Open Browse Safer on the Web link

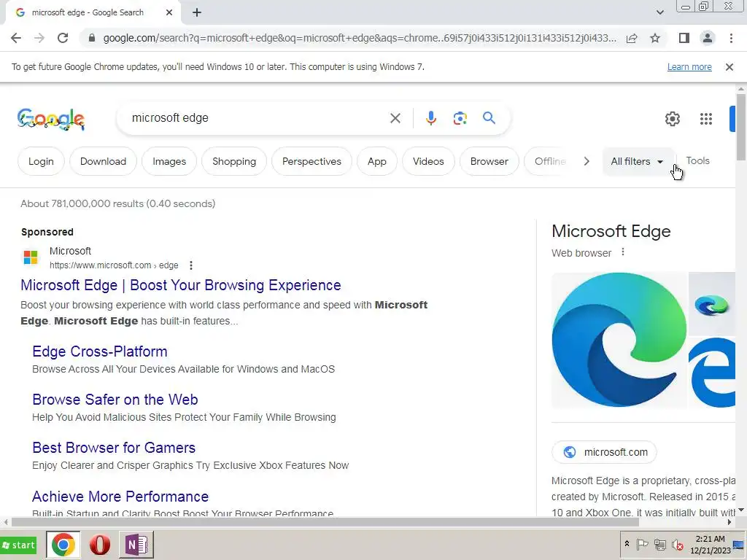(115, 400)
